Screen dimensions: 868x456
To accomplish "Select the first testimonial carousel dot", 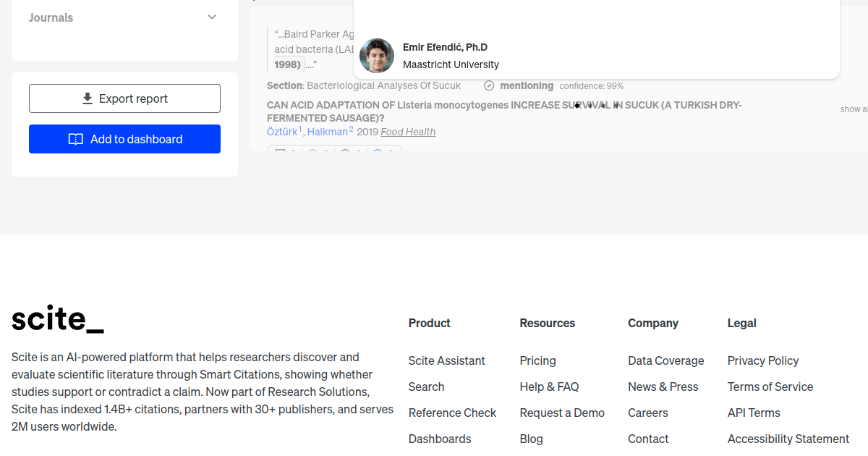I will (x=577, y=106).
